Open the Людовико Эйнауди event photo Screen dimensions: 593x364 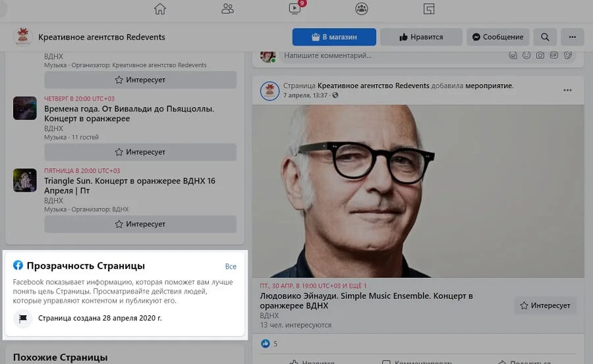[x=418, y=191]
